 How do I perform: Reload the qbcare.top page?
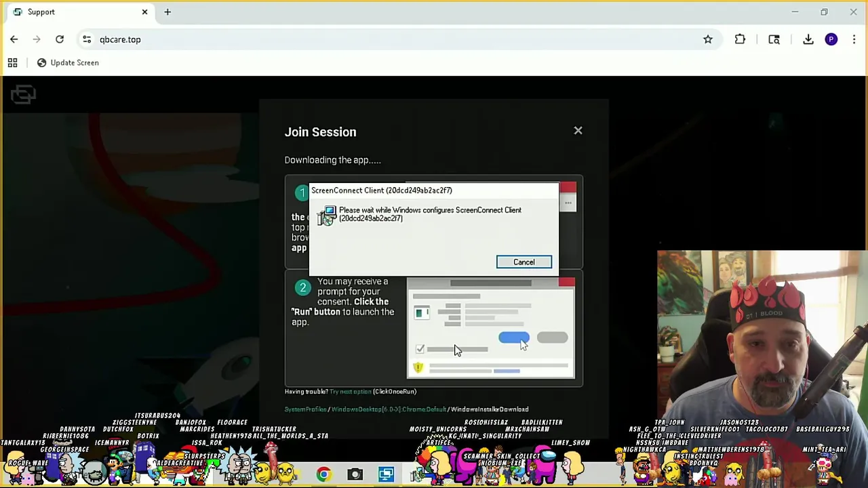(60, 39)
